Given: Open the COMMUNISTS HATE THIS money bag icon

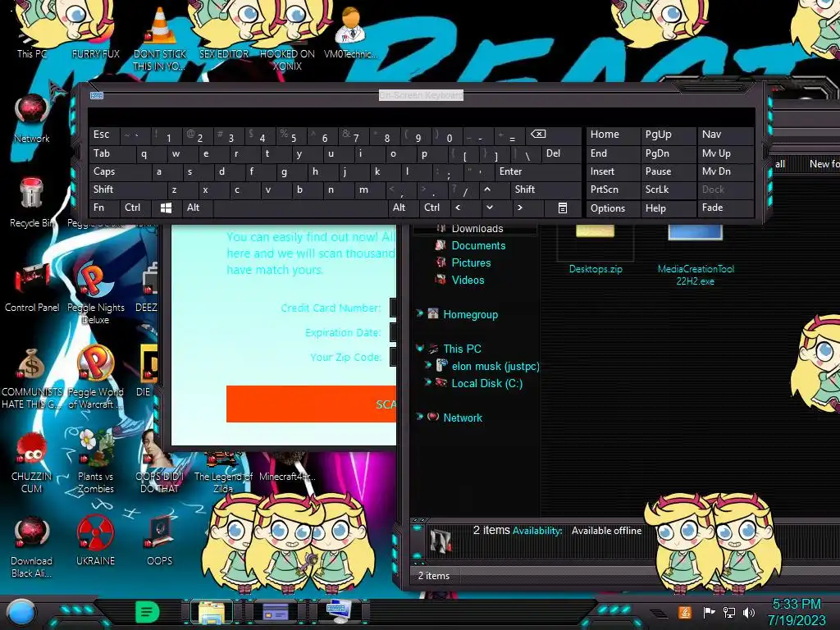Looking at the screenshot, I should 32,377.
